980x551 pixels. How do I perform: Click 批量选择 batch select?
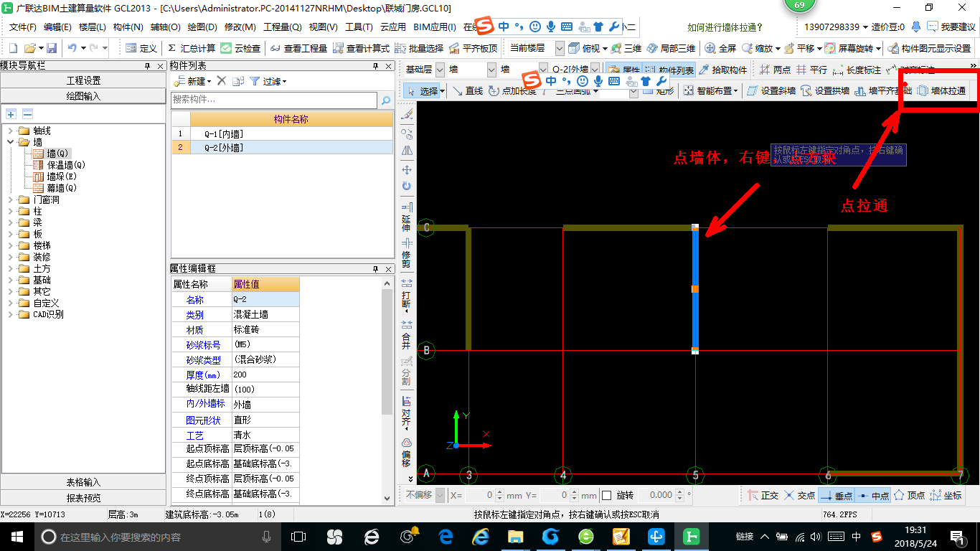[419, 48]
